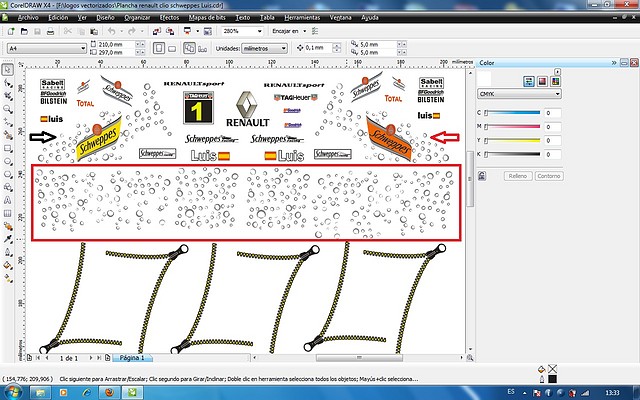Select the Shape edit tool
640x400 pixels.
tap(7, 83)
